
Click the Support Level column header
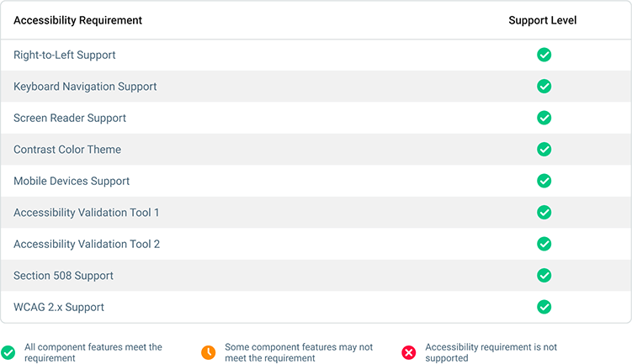pos(543,20)
